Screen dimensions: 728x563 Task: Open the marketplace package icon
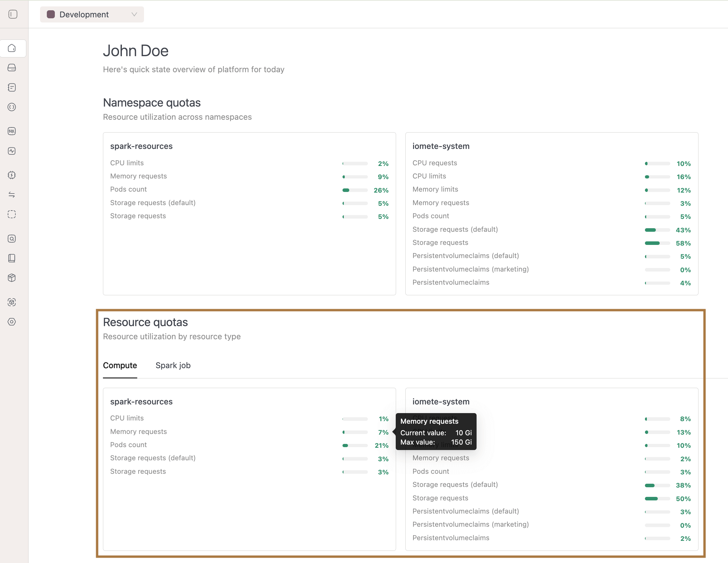coord(12,278)
